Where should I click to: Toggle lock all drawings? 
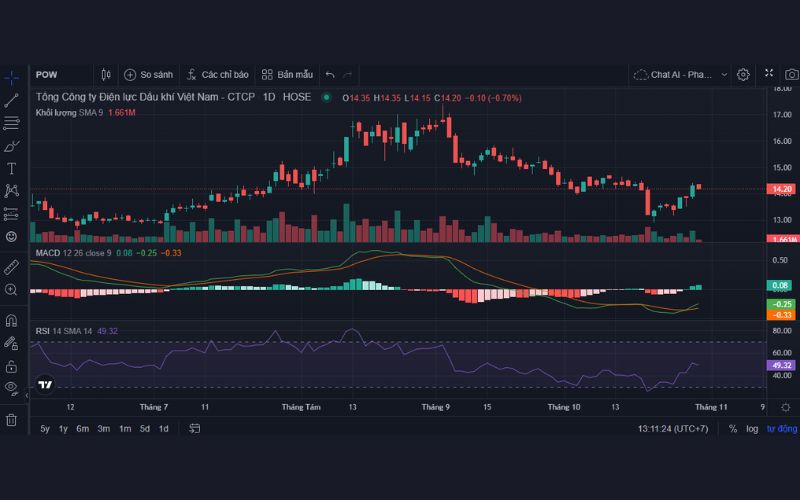click(12, 366)
